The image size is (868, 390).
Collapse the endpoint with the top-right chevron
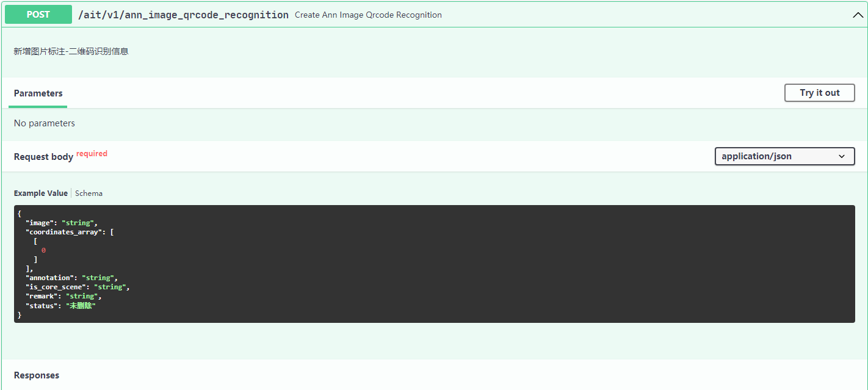click(858, 15)
